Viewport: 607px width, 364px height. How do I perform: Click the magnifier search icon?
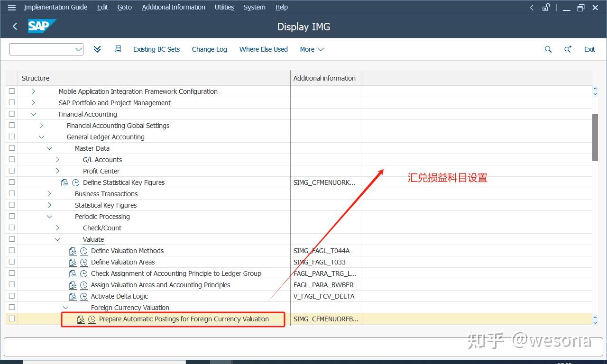[x=548, y=49]
